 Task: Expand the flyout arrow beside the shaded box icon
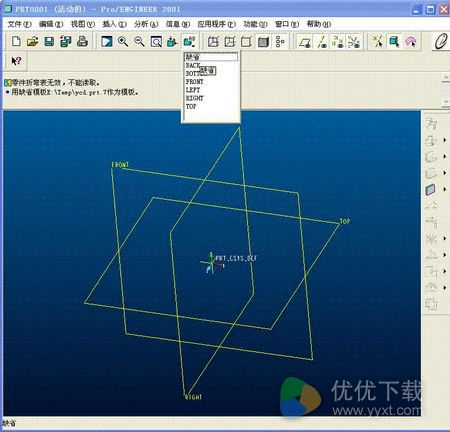point(445,189)
